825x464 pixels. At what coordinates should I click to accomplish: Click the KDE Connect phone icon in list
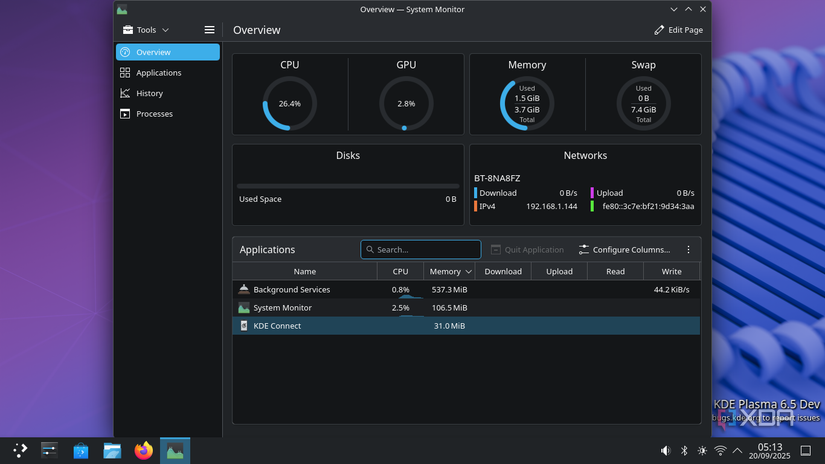[244, 326]
